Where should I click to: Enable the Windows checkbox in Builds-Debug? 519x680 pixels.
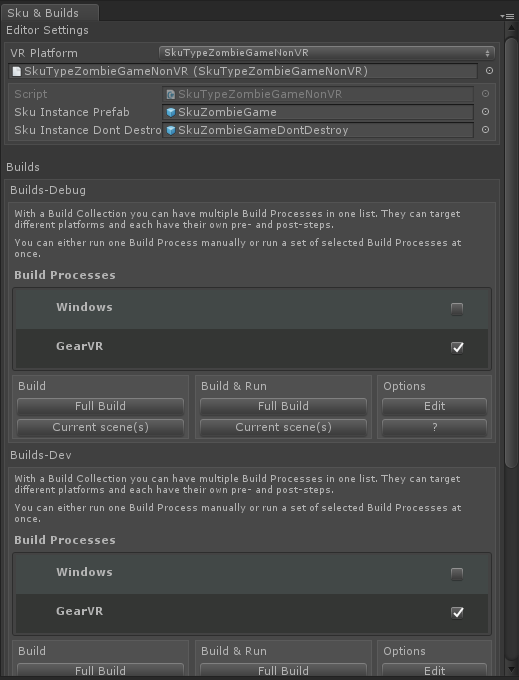(x=457, y=309)
